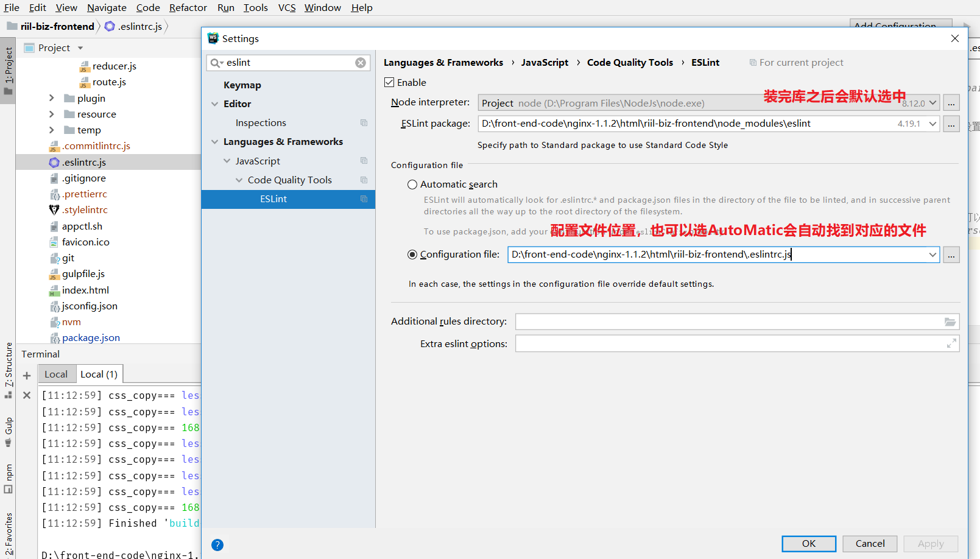
Task: Click the OK button
Action: [x=808, y=544]
